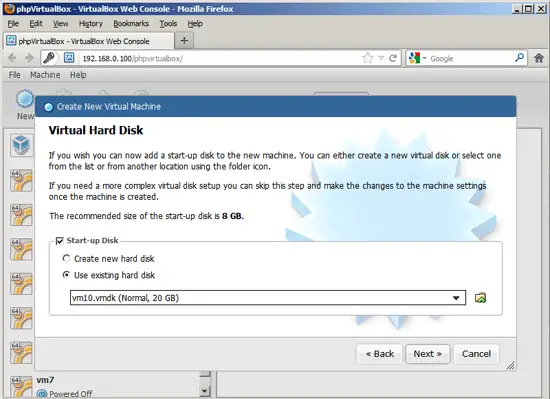Screen dimensions: 550x399
Task: Click the Firefox logo in title bar
Action: 9,8
